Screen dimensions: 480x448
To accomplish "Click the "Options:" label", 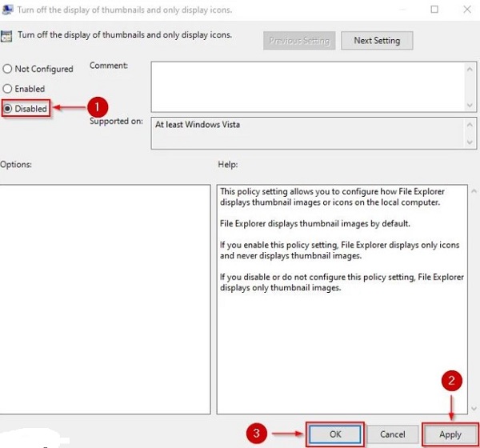I will [x=16, y=165].
